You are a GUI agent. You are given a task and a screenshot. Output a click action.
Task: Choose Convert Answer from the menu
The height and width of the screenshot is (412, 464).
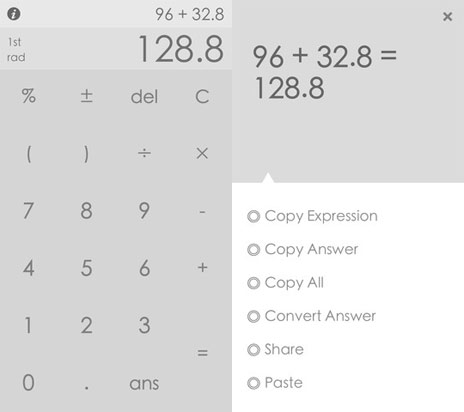(x=311, y=316)
